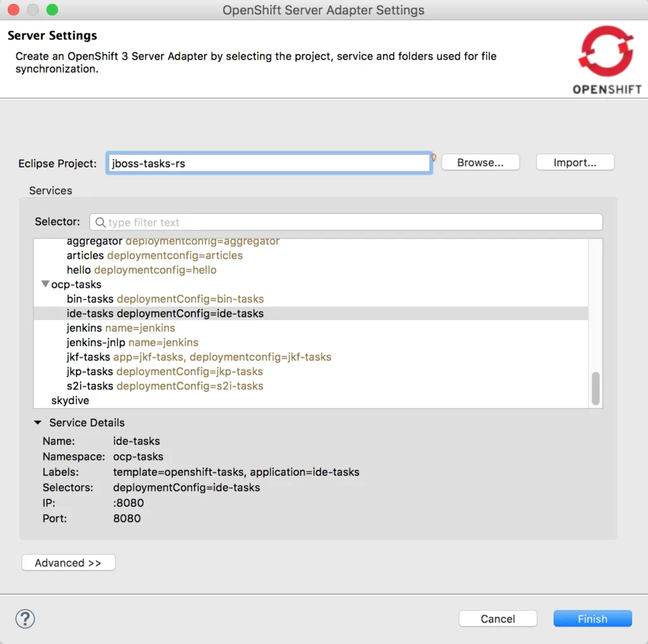Expand settings with the Advanced button
Screen dimensions: 648x644
(x=68, y=562)
